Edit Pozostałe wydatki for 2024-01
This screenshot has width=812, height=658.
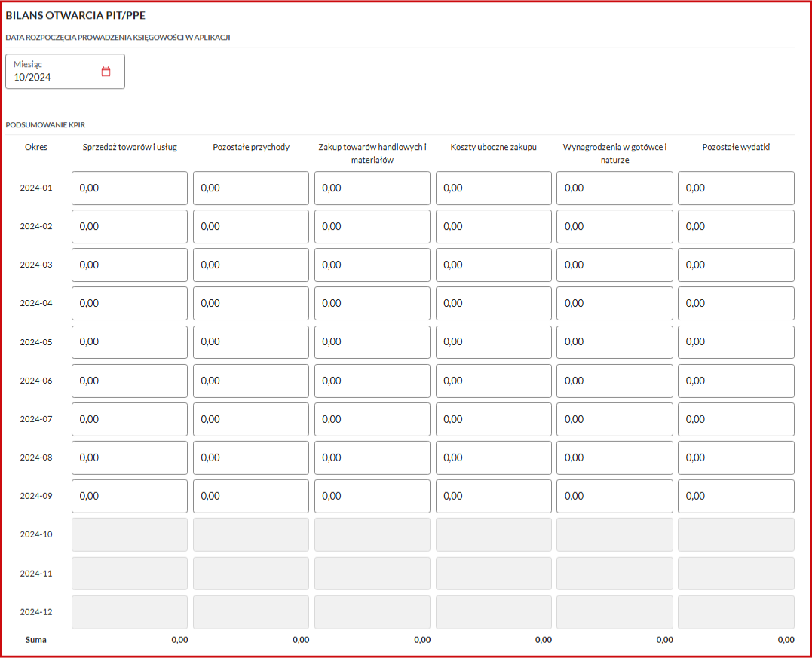(x=736, y=188)
